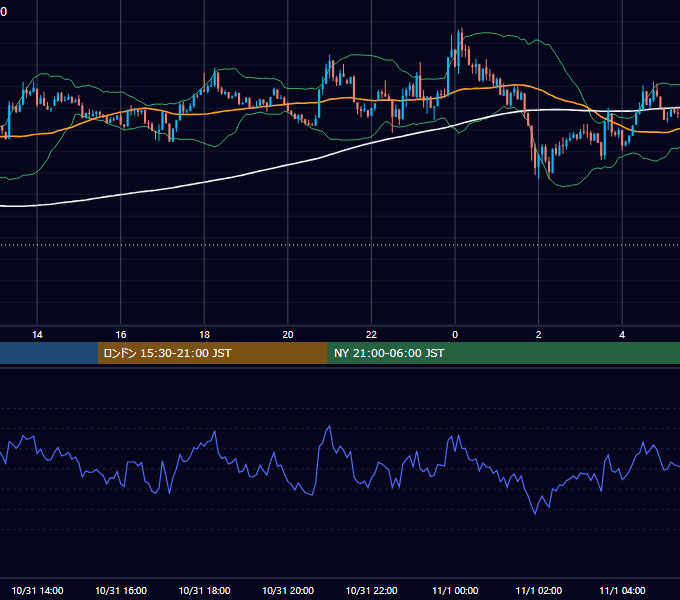Click the 11/1 00:00 date label
The width and height of the screenshot is (680, 600).
pyautogui.click(x=455, y=590)
